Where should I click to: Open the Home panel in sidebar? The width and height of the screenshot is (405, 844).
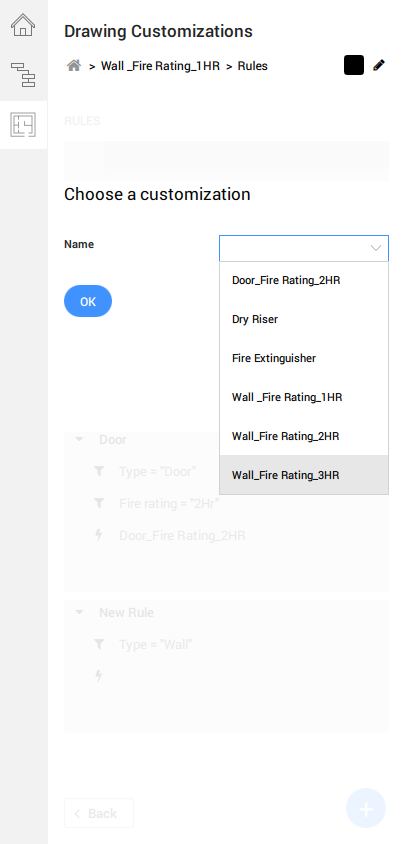click(x=23, y=25)
